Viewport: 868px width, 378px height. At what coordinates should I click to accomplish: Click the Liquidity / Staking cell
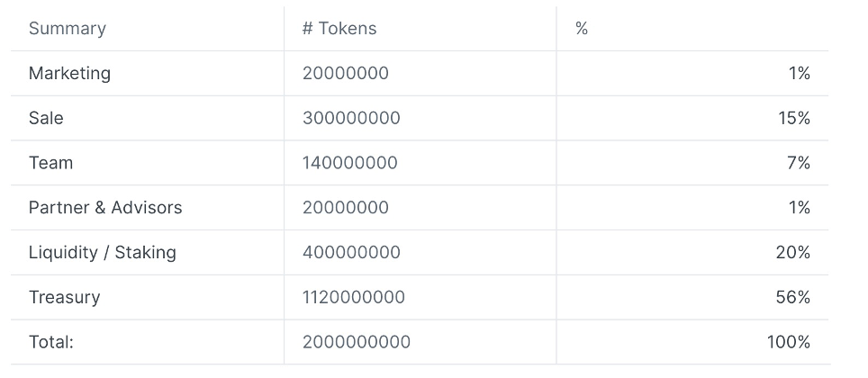tap(103, 252)
